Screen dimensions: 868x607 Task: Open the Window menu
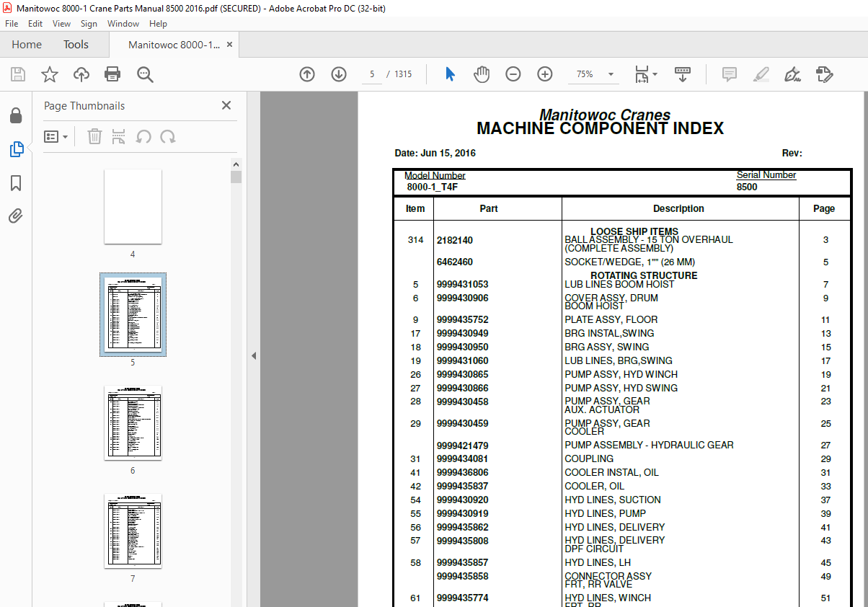123,24
